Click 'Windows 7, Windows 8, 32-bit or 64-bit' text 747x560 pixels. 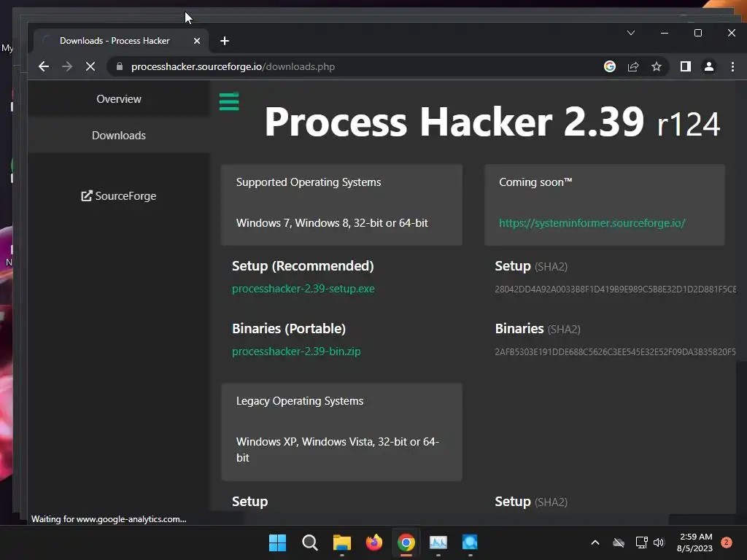pos(332,223)
